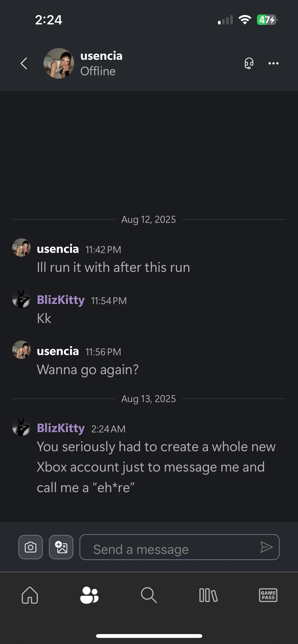Switch to the Social friends tab
Screen dimensions: 298x644
[89, 595]
